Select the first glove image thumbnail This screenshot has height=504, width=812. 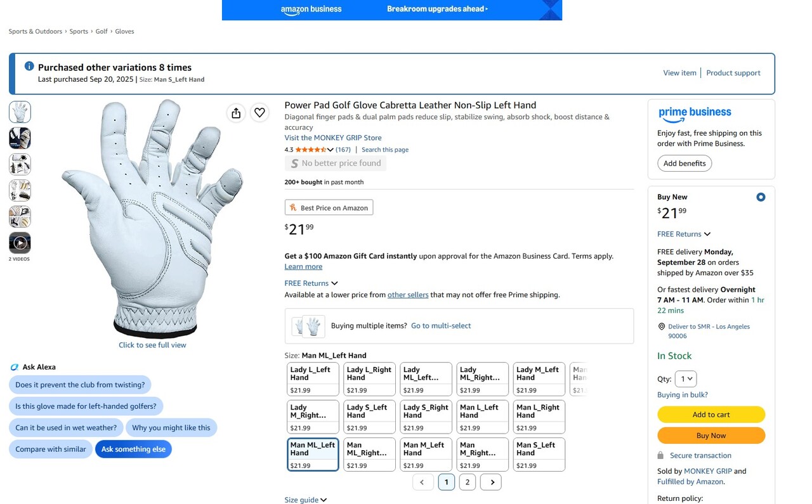pos(20,112)
